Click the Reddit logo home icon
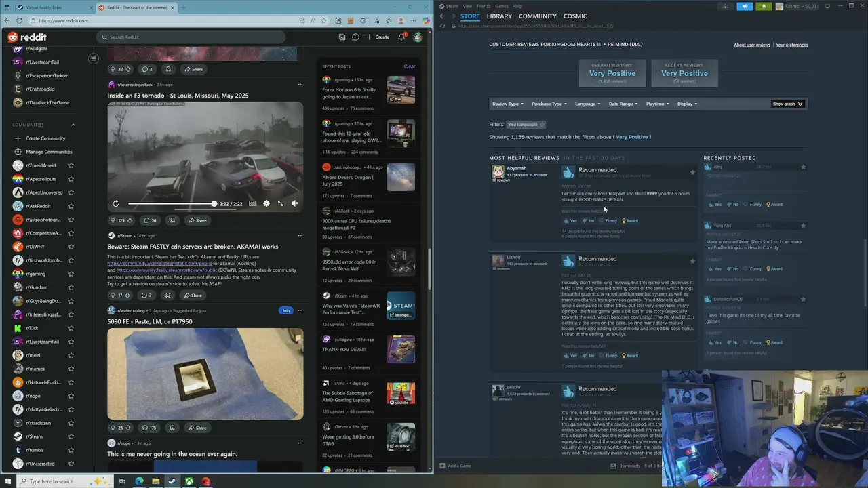 click(27, 37)
